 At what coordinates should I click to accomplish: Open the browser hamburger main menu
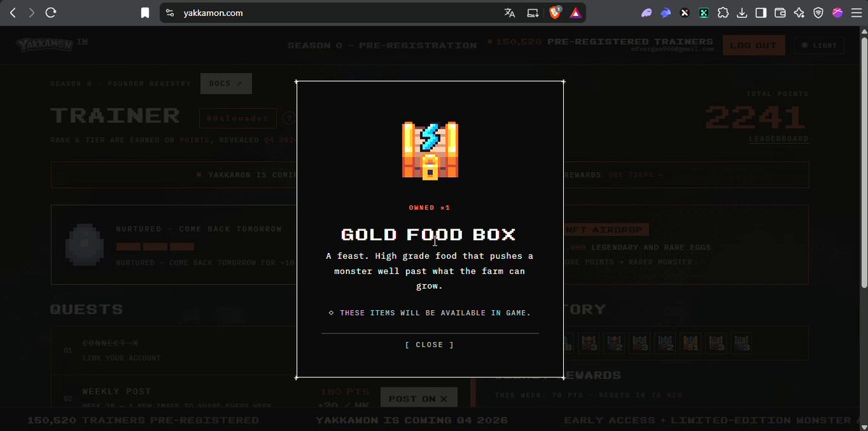pos(856,13)
